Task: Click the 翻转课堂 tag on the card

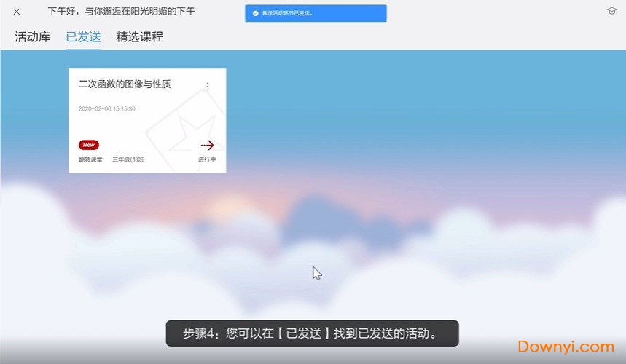Action: (90, 159)
